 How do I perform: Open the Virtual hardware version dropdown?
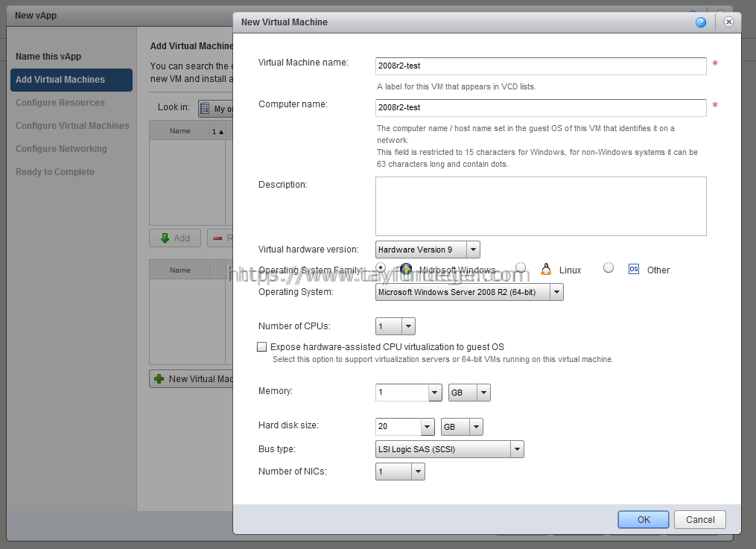[473, 250]
